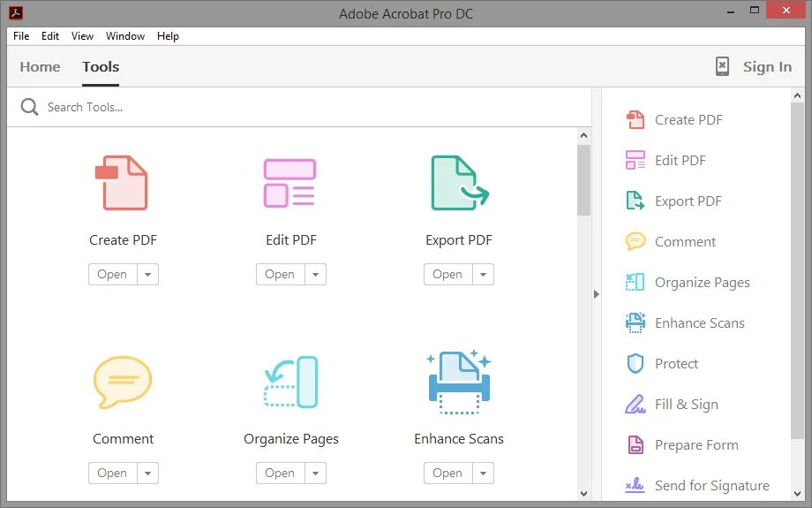The width and height of the screenshot is (812, 508).
Task: Click the large Edit PDF tool icon
Action: click(x=289, y=183)
